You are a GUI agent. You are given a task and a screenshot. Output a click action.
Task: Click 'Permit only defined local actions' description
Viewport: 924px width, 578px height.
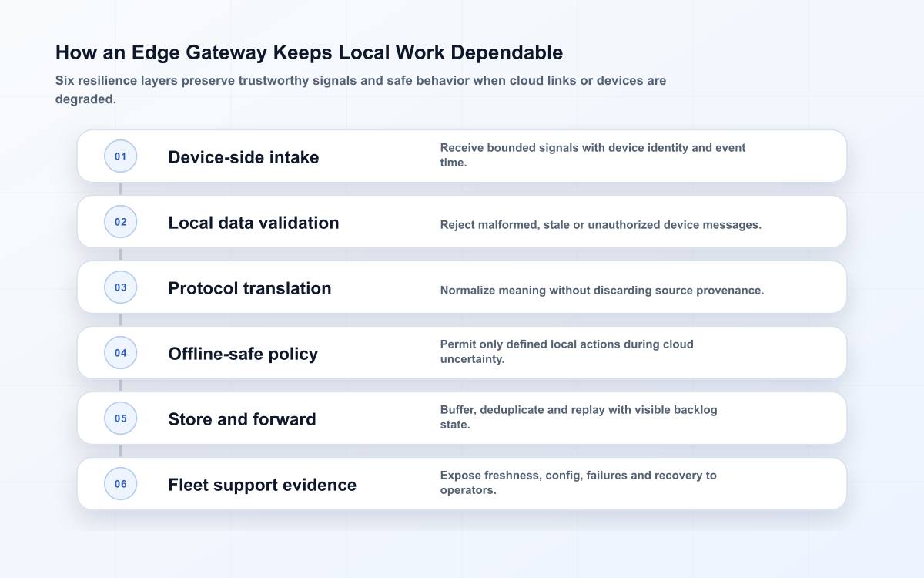point(567,351)
